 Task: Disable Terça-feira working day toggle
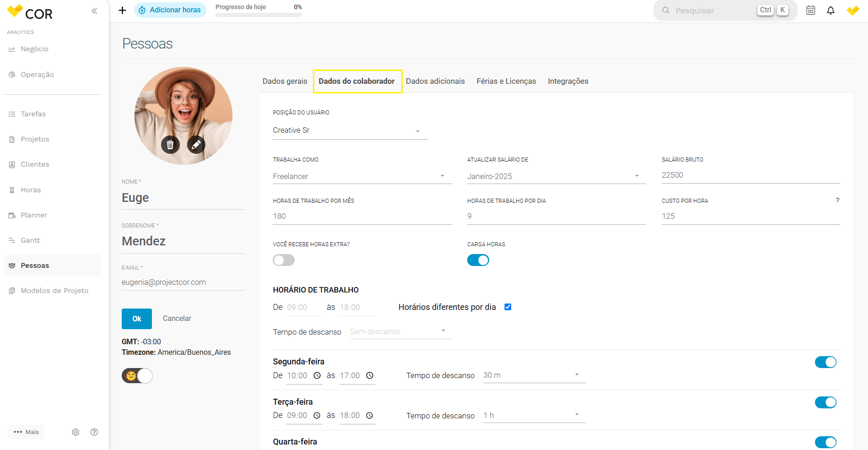click(x=825, y=402)
